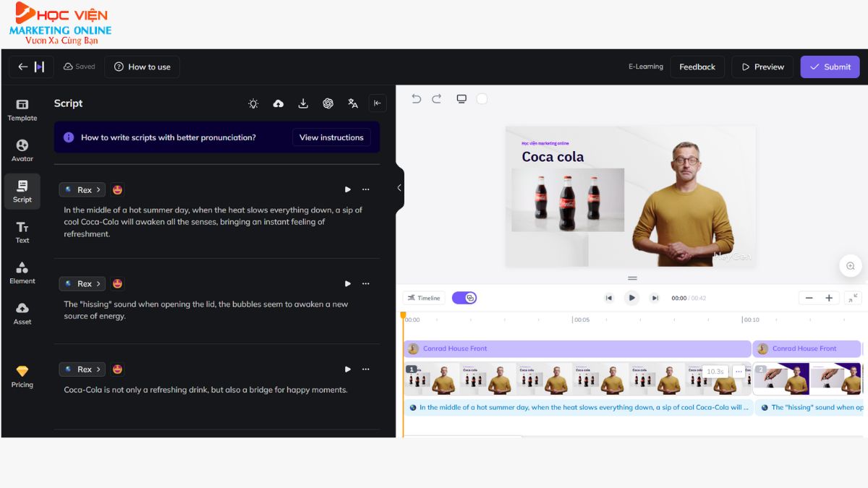Click View instructions button
868x488 pixels.
tap(331, 137)
